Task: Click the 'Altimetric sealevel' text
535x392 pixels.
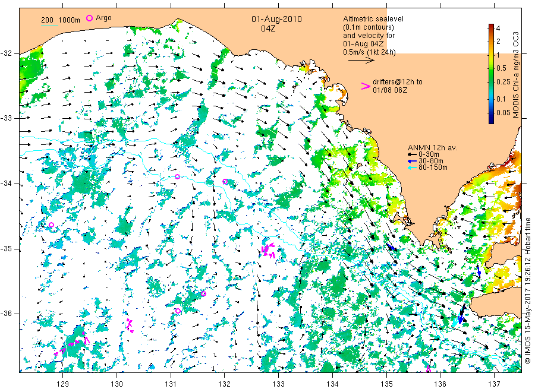Action: pyautogui.click(x=373, y=19)
